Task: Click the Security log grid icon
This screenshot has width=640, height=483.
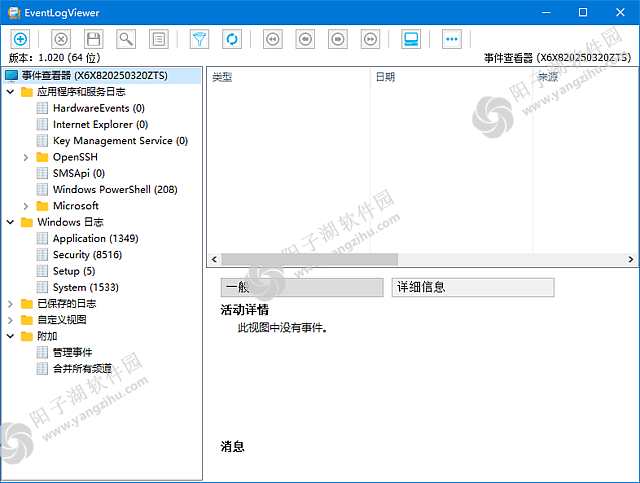Action: (42, 255)
